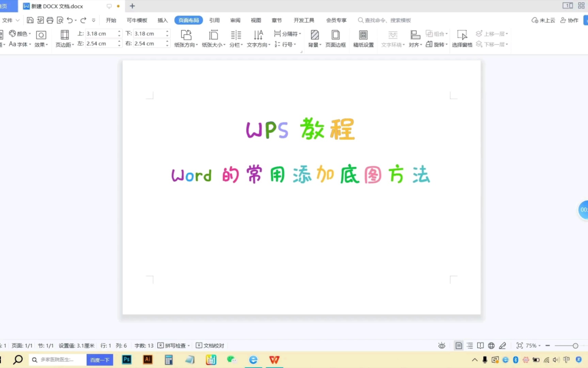Toggle eye protection mode icon in status bar
Viewport: 588px width, 368px height.
point(442,346)
